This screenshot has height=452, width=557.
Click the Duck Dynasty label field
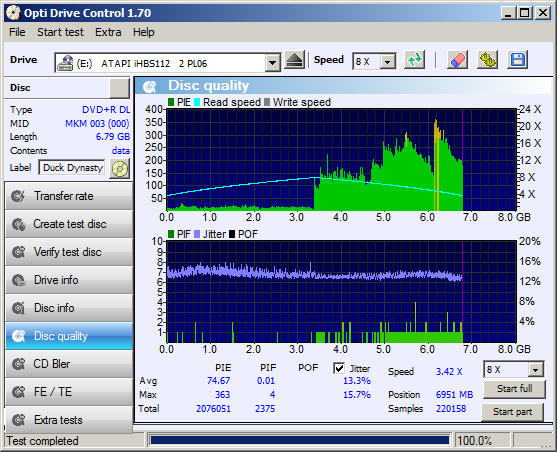(72, 168)
